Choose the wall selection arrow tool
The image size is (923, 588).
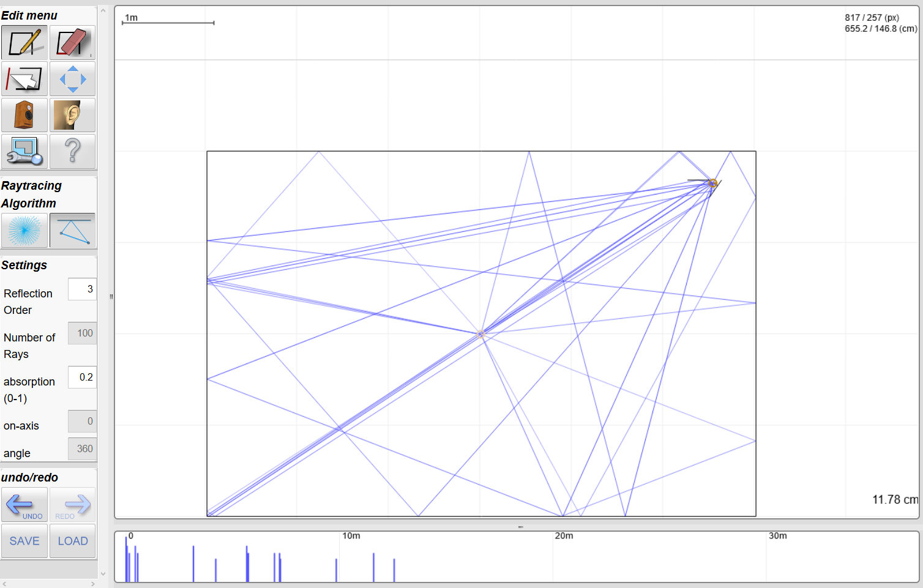coord(24,79)
